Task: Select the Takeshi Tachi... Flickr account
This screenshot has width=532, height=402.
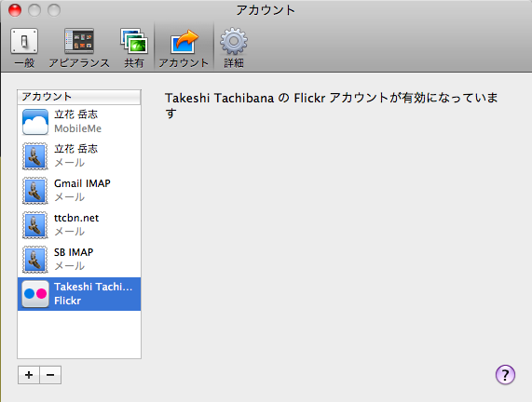Action: pyautogui.click(x=79, y=294)
